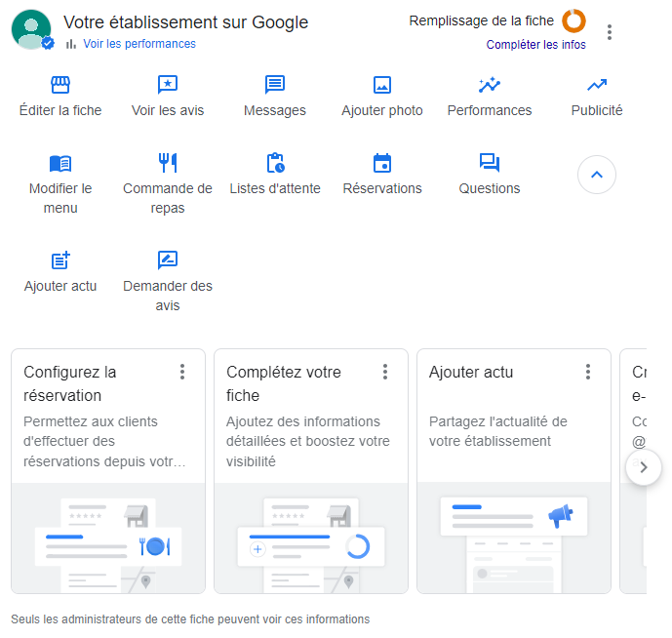Screen dimensions: 672x638
Task: Click the Seuls les administrateurs footer note
Action: click(x=190, y=619)
